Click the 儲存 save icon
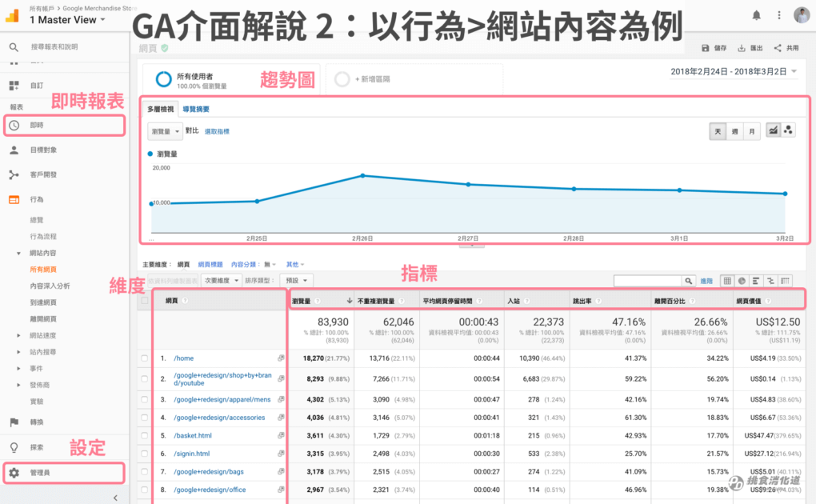 [x=705, y=48]
